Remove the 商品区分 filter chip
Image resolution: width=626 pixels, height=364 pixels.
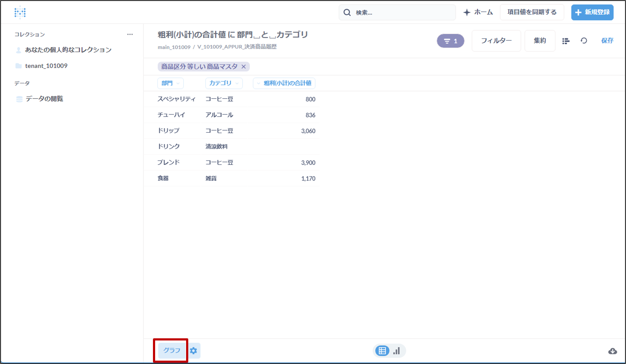(x=244, y=67)
